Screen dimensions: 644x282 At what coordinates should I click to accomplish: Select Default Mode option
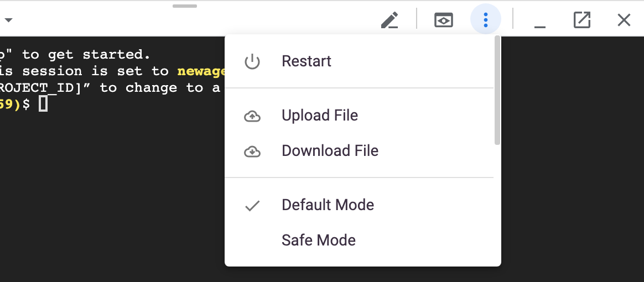(x=328, y=205)
